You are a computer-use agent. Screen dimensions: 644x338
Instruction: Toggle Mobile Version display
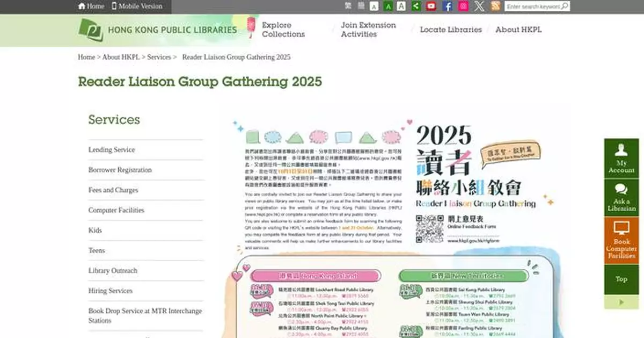137,6
